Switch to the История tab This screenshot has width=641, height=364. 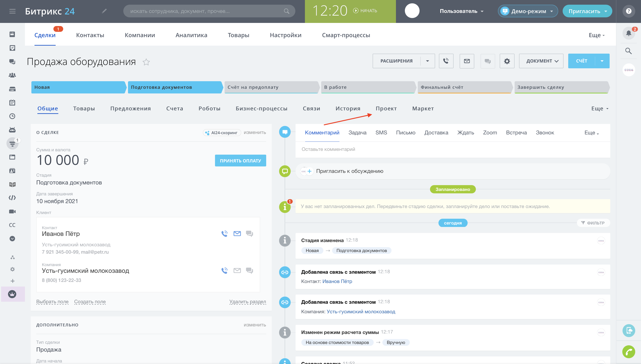click(x=348, y=109)
